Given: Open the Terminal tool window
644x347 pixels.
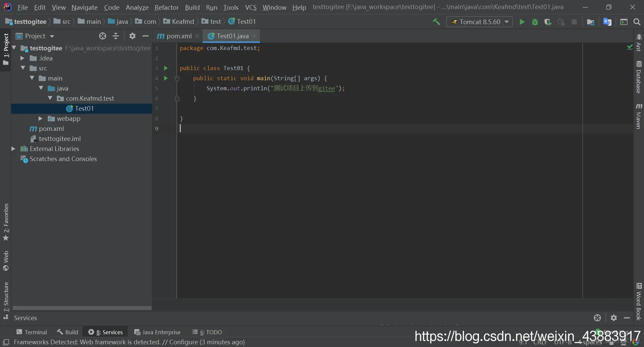Looking at the screenshot, I should 32,332.
